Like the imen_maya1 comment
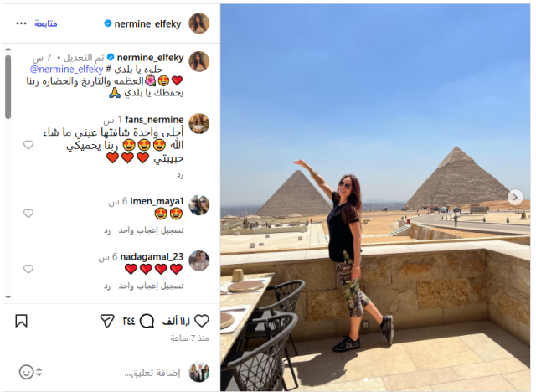Screen dimensions: 536x392 (28, 214)
